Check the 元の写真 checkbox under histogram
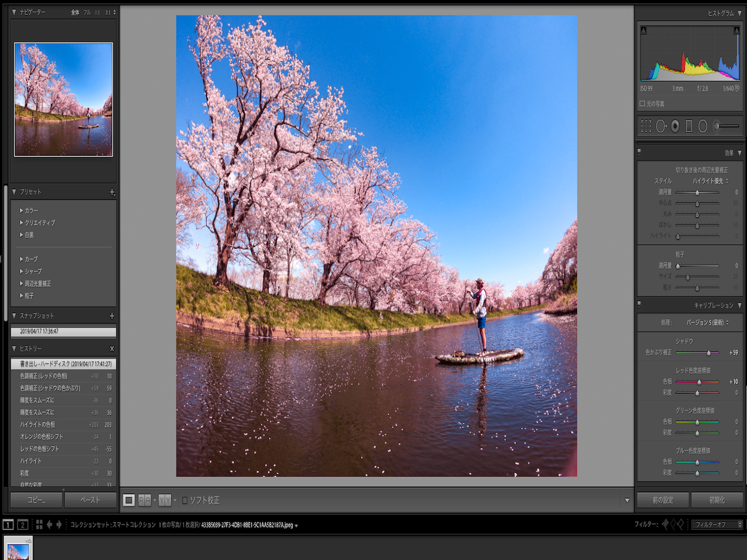Image resolution: width=747 pixels, height=560 pixels. (x=642, y=104)
